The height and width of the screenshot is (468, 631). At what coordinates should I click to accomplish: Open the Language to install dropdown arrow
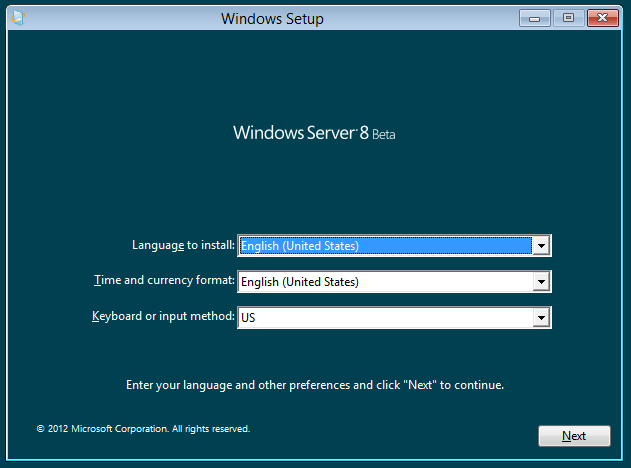(x=541, y=245)
